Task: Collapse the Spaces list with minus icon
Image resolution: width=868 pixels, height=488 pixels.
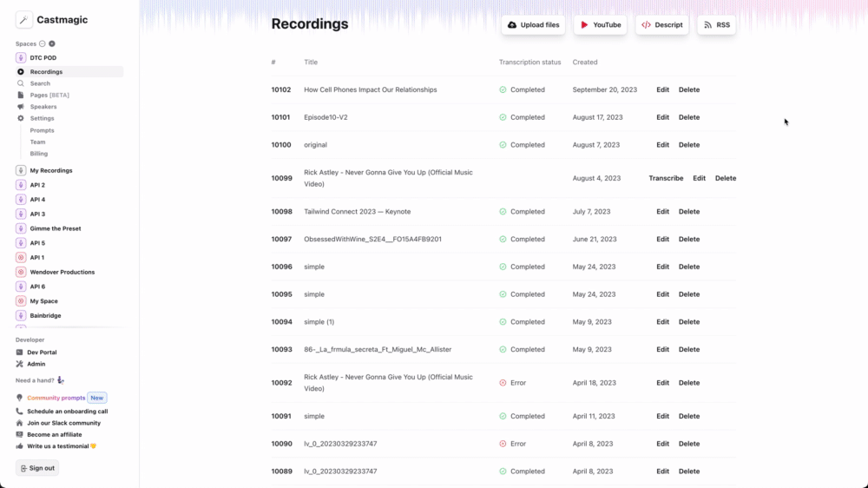Action: click(43, 43)
